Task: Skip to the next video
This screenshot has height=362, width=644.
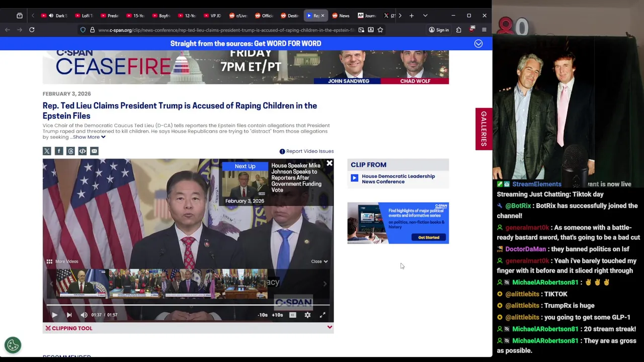Action: [x=69, y=315]
